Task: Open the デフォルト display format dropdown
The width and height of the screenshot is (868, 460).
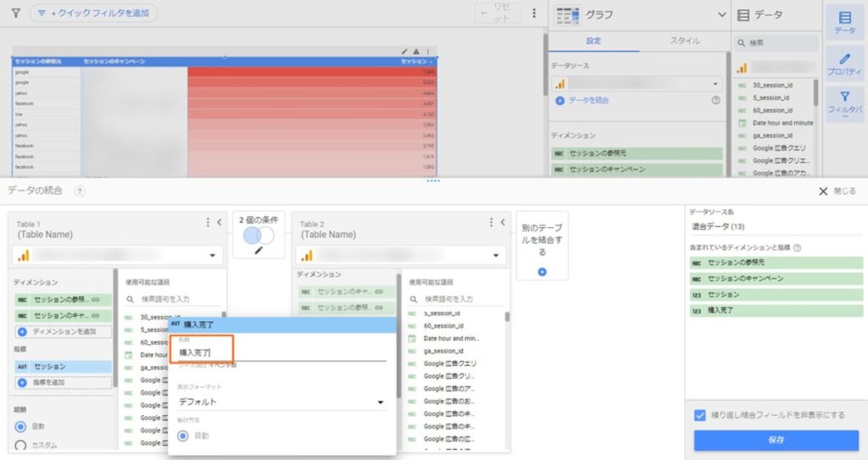Action: click(281, 402)
